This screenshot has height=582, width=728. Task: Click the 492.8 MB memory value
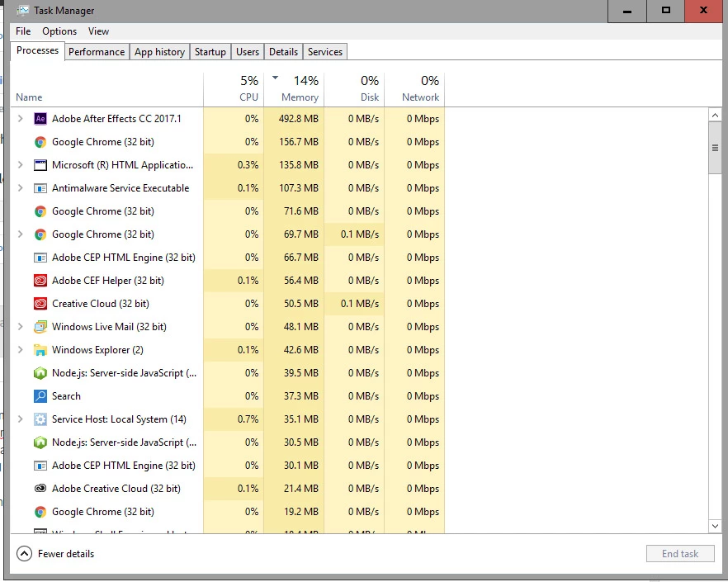click(299, 118)
